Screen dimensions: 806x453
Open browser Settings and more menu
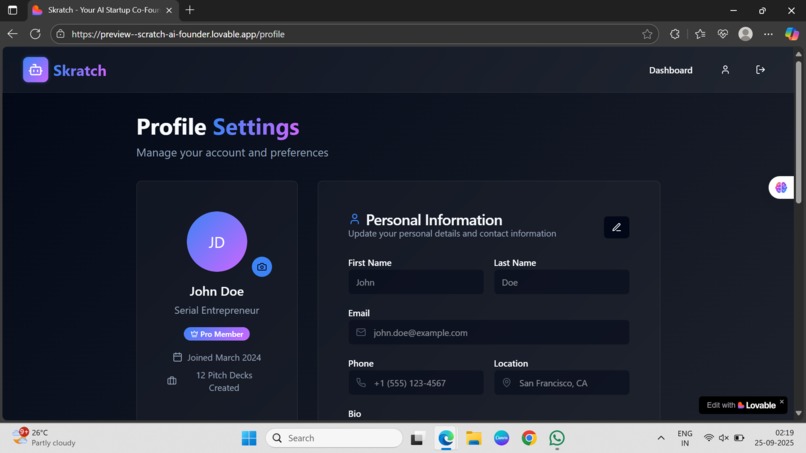tap(768, 34)
